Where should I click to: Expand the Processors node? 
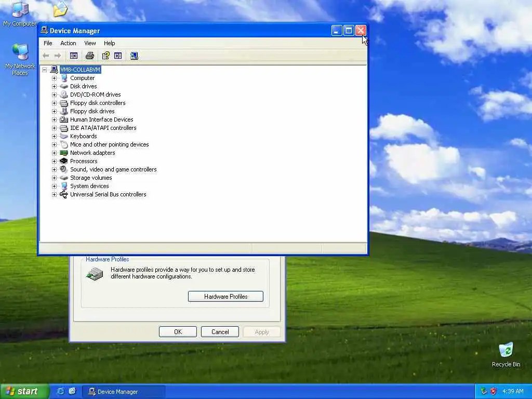click(54, 161)
